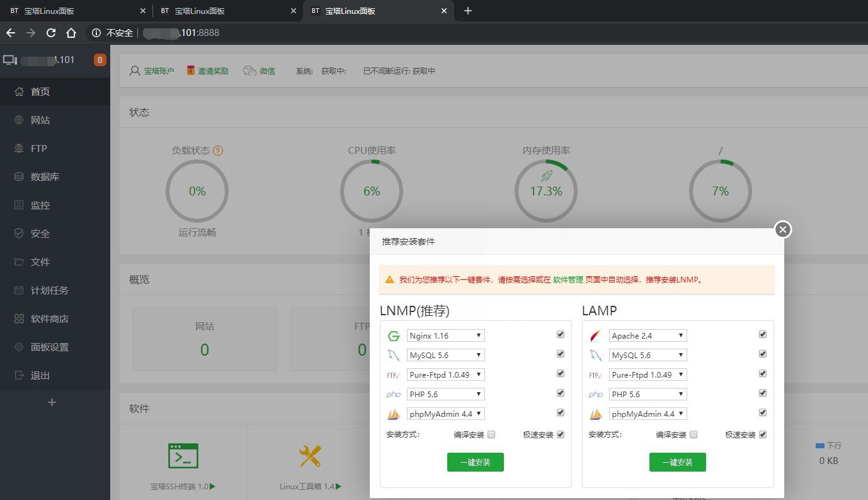This screenshot has height=500, width=868.
Task: Open 软件商店 in the sidebar
Action: click(x=55, y=319)
